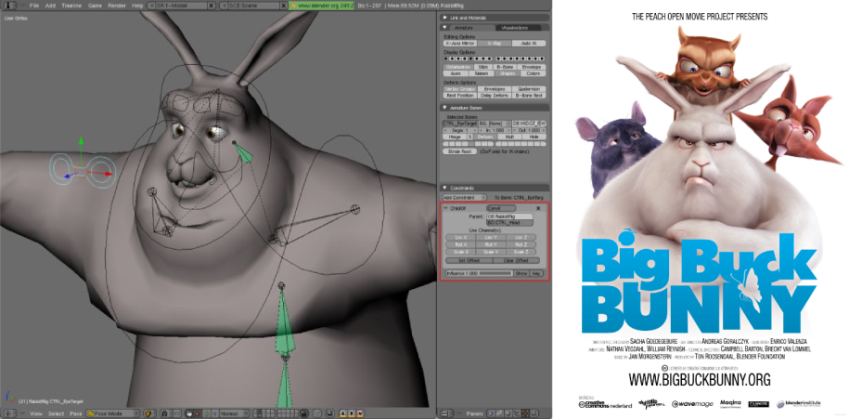This screenshot has width=849, height=419.
Task: Toggle Rest Position option
Action: tap(460, 95)
